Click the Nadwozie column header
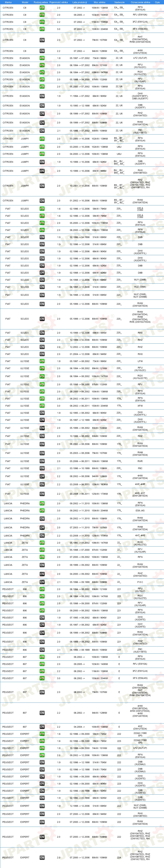Viewport: 164px width, 868px height. pos(119,2)
